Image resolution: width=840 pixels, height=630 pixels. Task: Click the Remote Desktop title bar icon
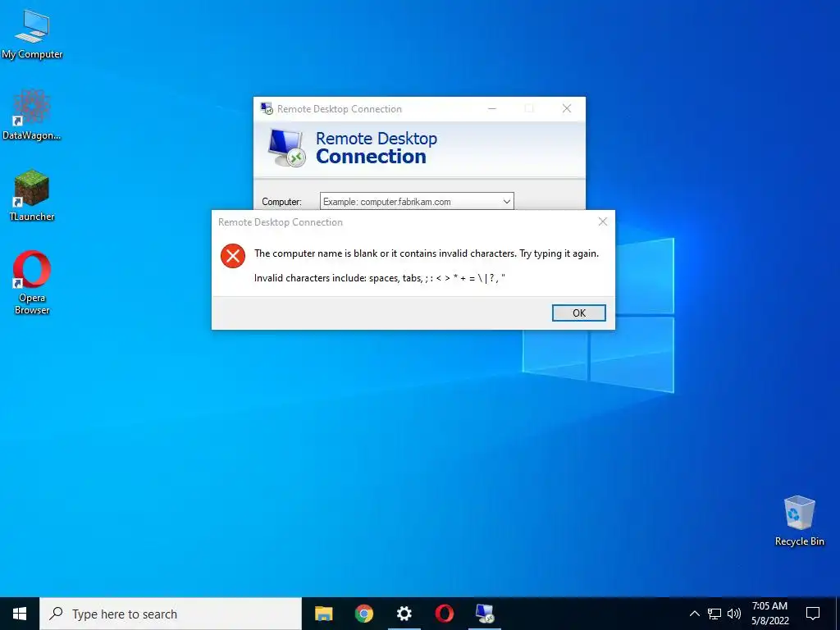267,109
